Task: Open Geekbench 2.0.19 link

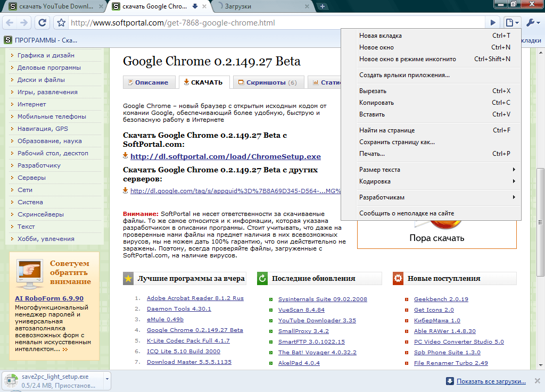Action: pyautogui.click(x=441, y=299)
